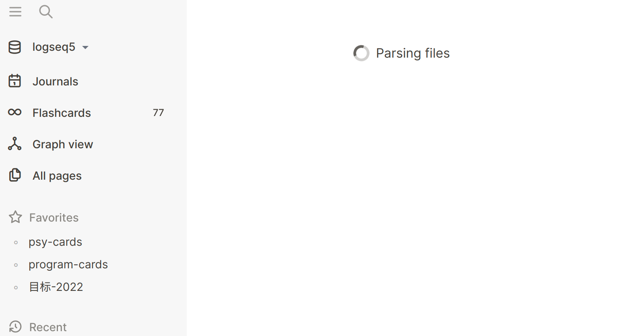
Task: Open Journals via the calendar icon
Action: coord(14,81)
